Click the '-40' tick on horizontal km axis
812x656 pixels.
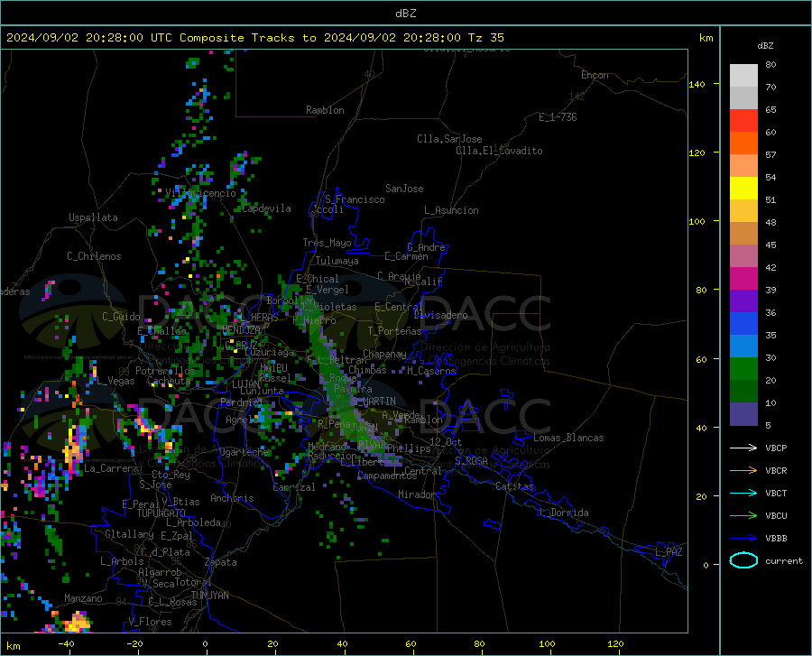click(x=66, y=643)
